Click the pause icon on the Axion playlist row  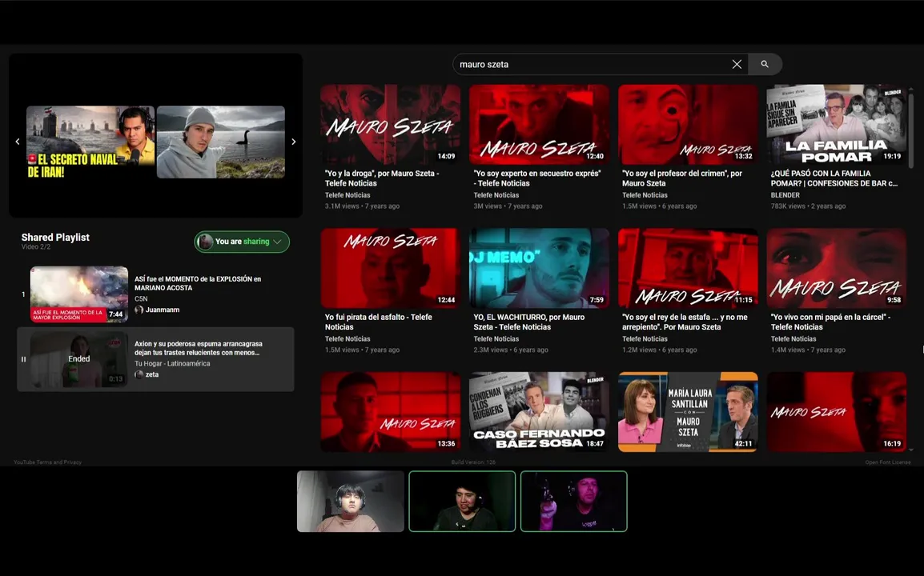[23, 358]
